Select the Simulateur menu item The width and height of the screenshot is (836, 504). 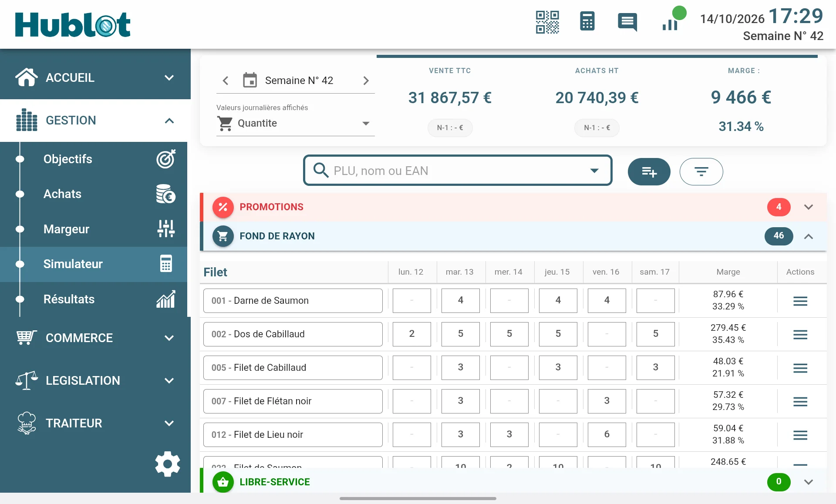94,264
